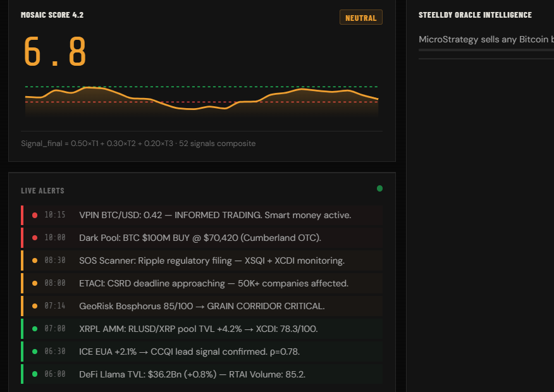This screenshot has height=392, width=554.
Task: Click the large 6.8 score value
Action: click(x=55, y=52)
